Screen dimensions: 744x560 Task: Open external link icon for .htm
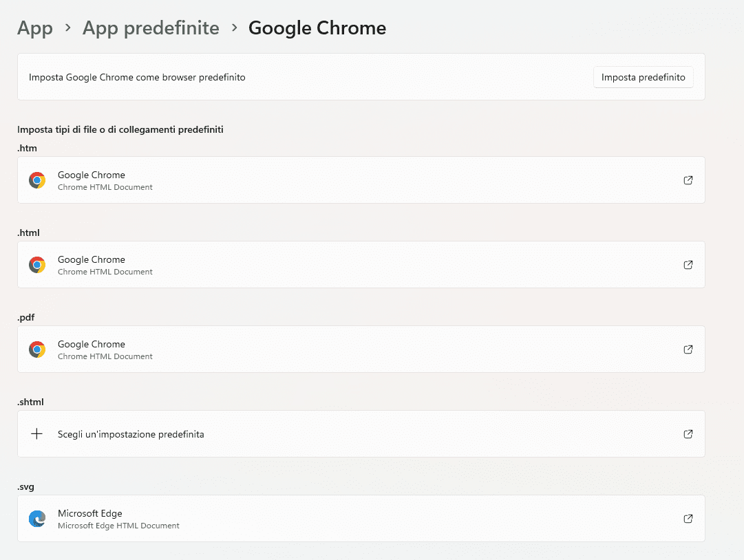click(x=688, y=180)
